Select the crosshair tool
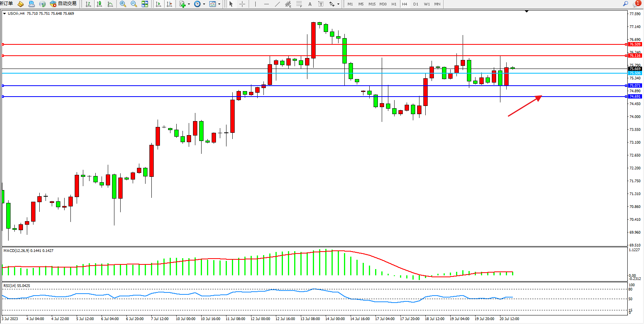The width and height of the screenshot is (644, 324). [x=242, y=4]
